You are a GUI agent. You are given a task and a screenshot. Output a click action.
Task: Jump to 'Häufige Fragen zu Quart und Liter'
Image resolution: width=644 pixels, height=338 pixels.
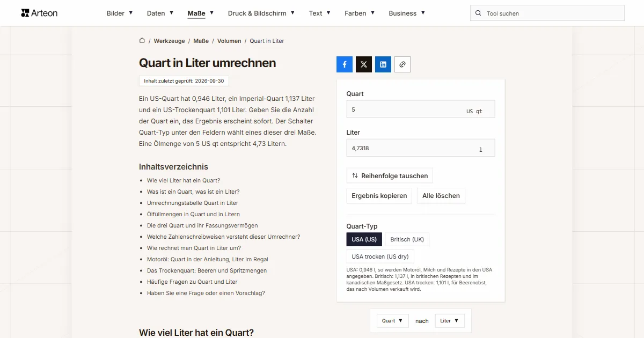[192, 282]
